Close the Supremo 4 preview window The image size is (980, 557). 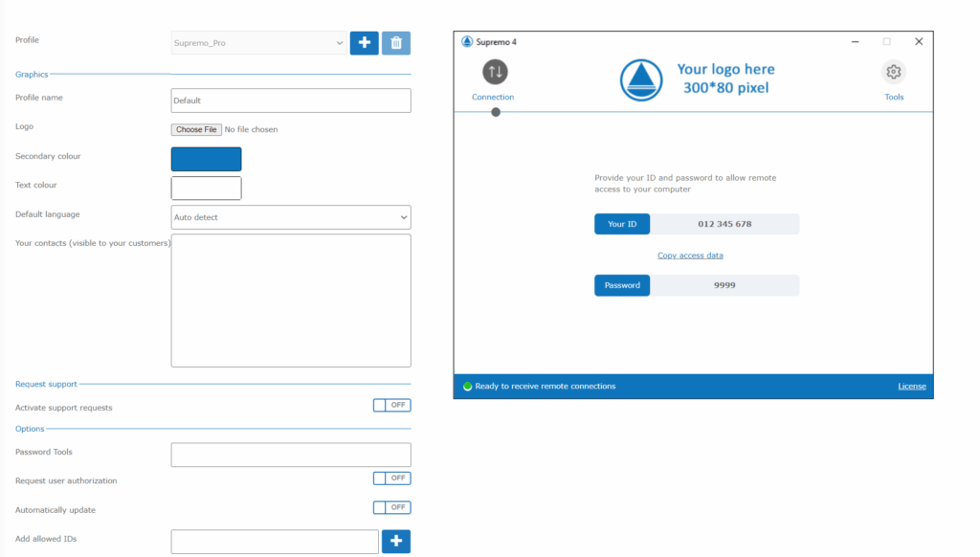pyautogui.click(x=919, y=42)
